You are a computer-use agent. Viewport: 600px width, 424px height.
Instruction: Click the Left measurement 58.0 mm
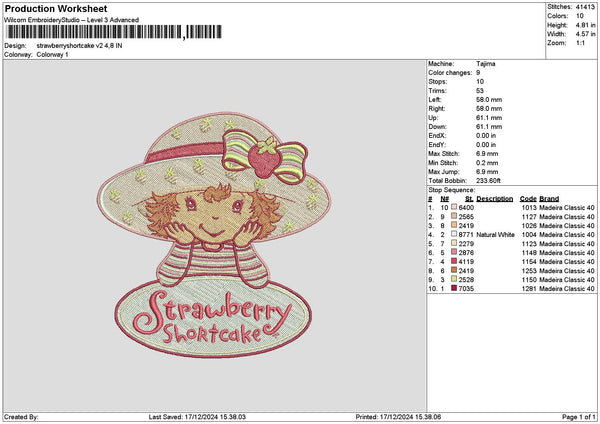pyautogui.click(x=489, y=99)
